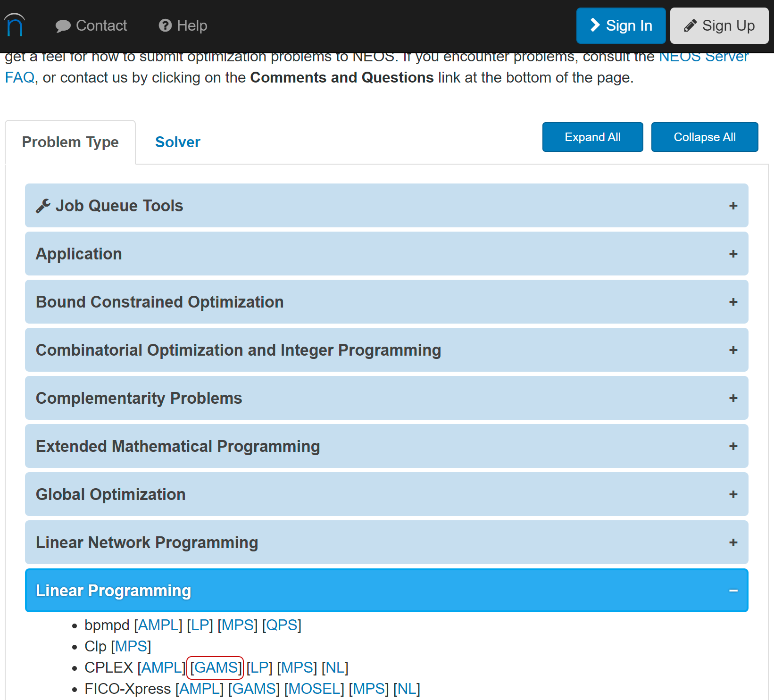774x700 pixels.
Task: Open CPLEX MPS link
Action: click(297, 667)
